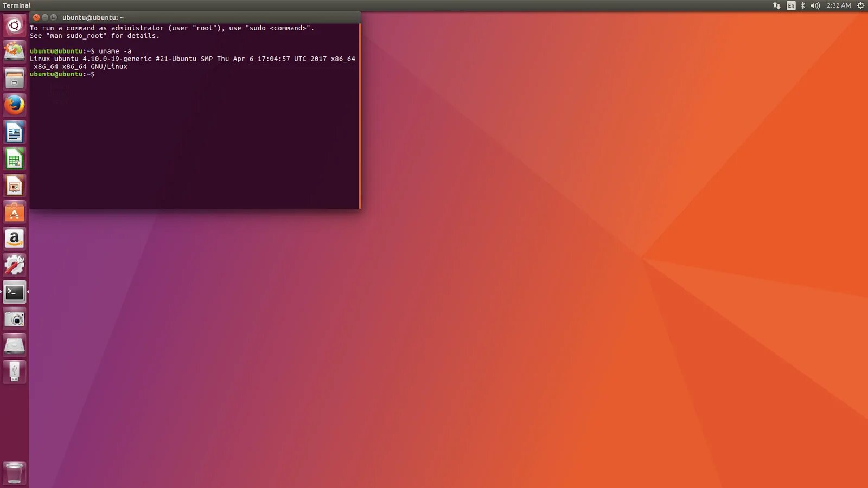Click the terminal title bar text ubuntu@ubuntu: ~
Viewport: 868px width, 488px height.
[93, 17]
